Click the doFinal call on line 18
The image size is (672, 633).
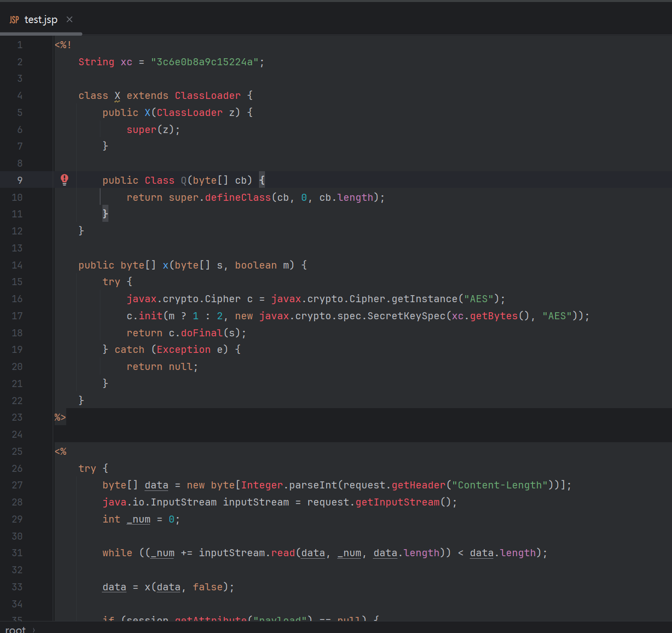point(201,333)
